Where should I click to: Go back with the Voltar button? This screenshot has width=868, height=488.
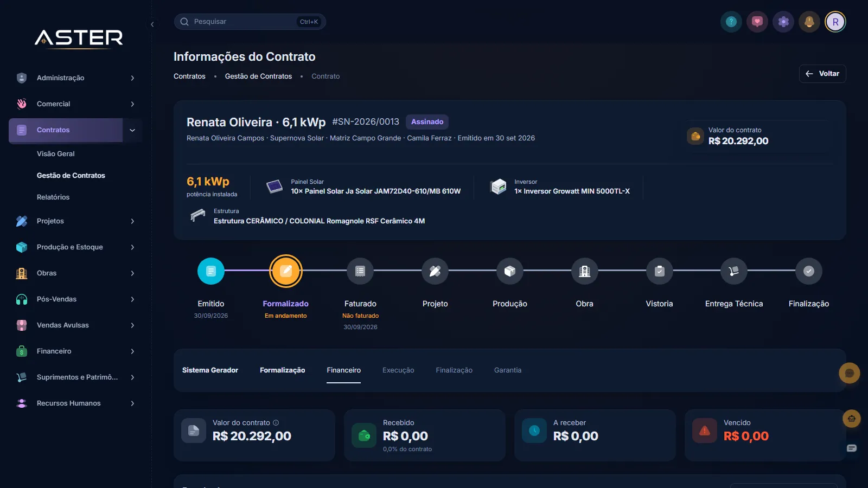[x=822, y=74]
